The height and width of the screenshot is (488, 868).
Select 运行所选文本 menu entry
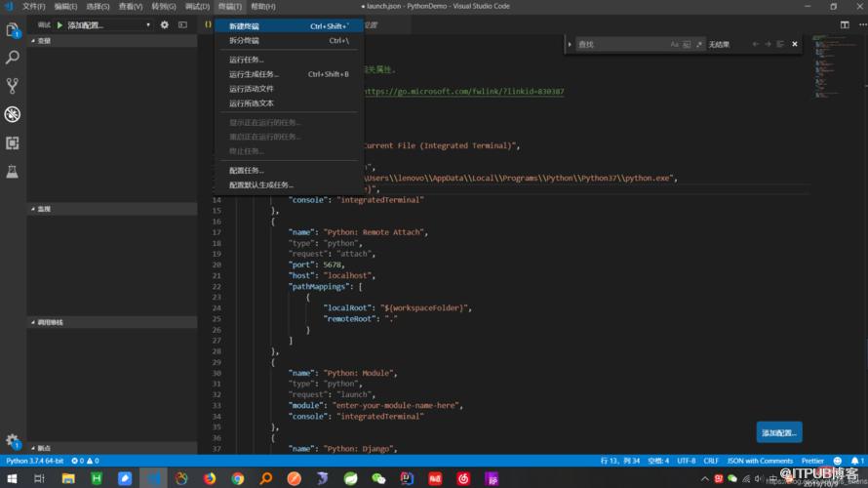coord(289,103)
